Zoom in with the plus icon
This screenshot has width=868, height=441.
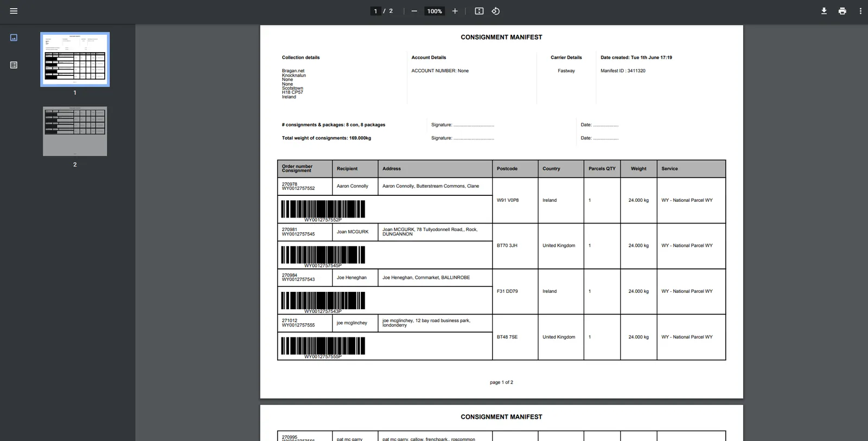(455, 11)
